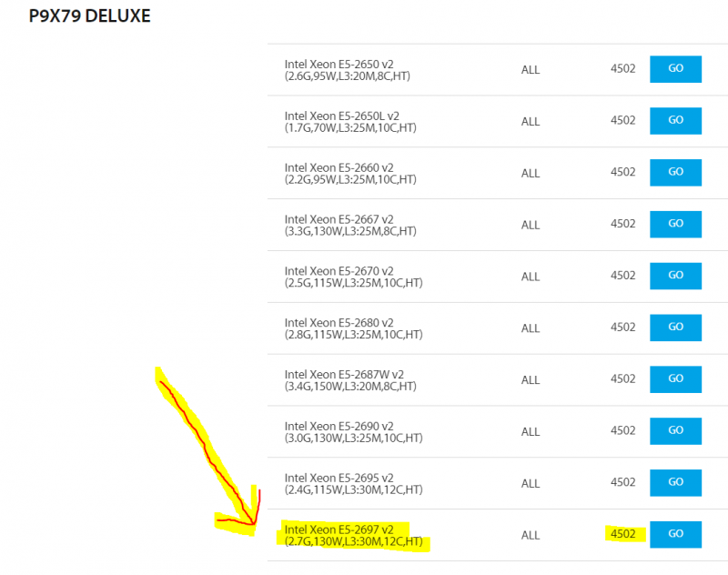Click GO for Xeon E5-2687W v2
728x575 pixels.
(675, 379)
